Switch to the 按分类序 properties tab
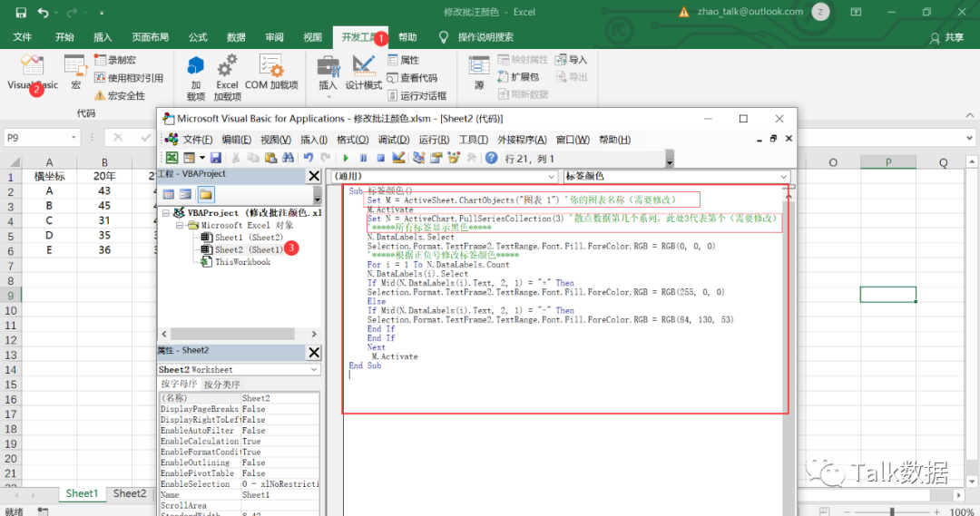Screen dimensions: 980x516 222,385
